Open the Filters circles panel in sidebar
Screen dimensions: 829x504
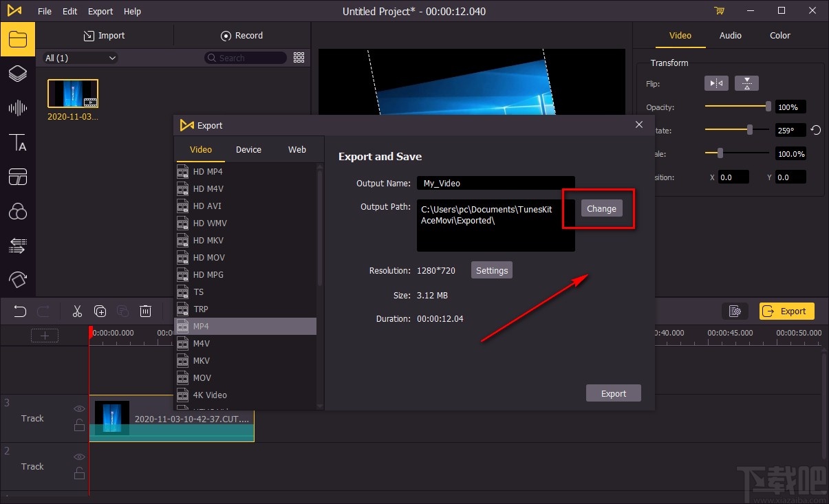coord(17,211)
